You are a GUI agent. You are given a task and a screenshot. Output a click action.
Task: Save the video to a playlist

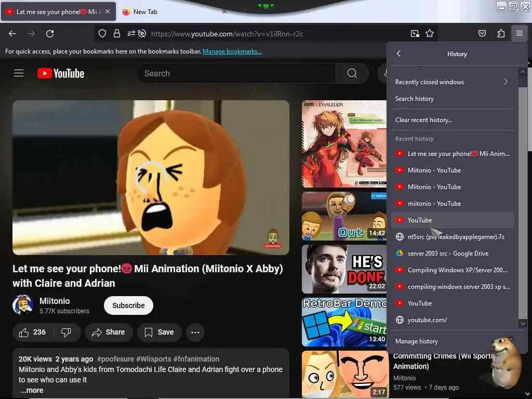tap(159, 332)
